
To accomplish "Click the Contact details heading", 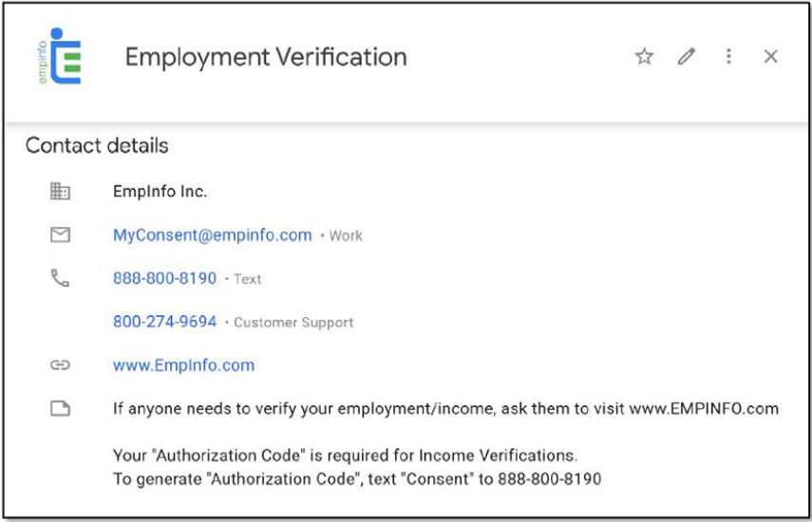I will pyautogui.click(x=97, y=146).
